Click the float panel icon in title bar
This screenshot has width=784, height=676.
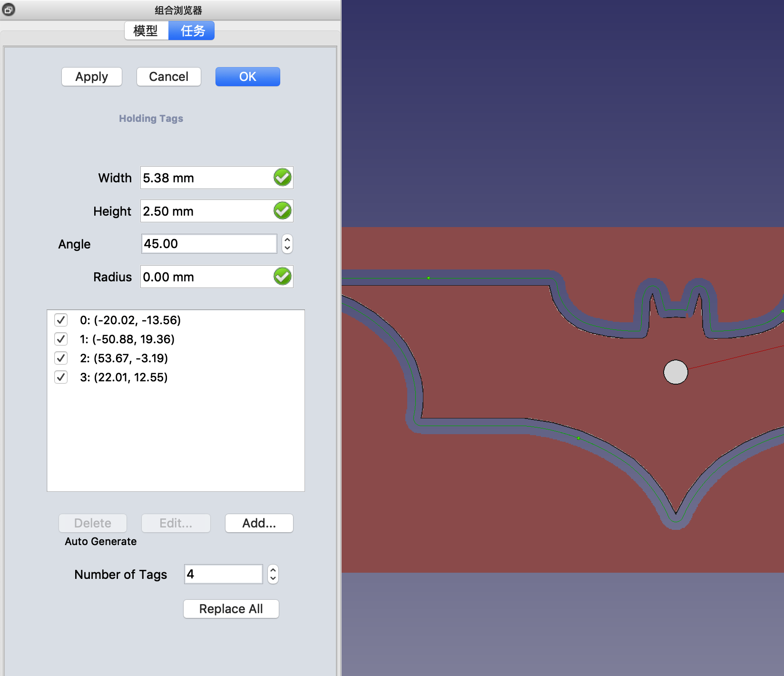coord(9,10)
